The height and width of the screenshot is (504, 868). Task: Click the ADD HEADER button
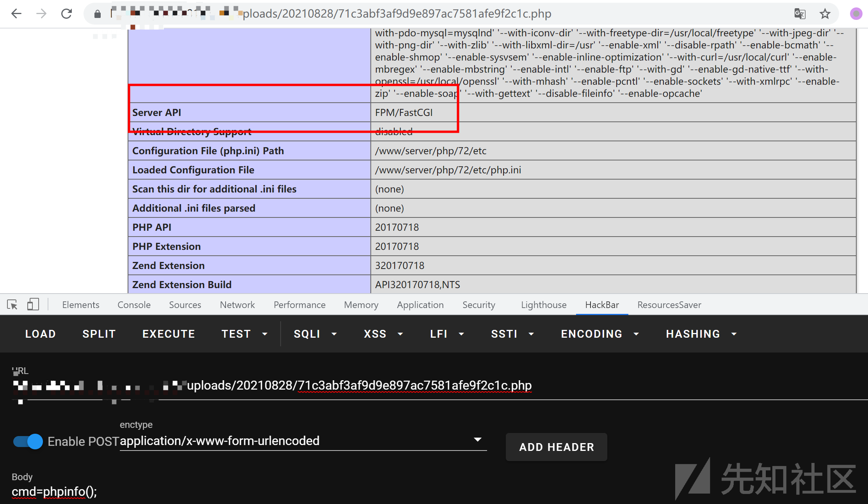point(556,447)
